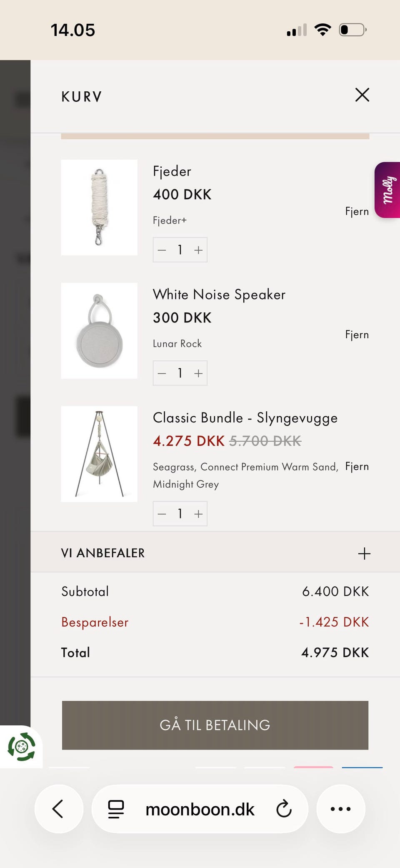Image resolution: width=400 pixels, height=868 pixels.
Task: Remove the White Noise Speaker from cart
Action: pos(357,335)
